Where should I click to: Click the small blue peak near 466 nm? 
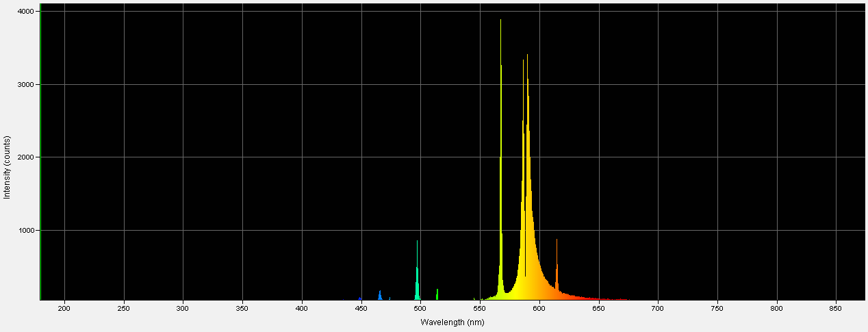point(380,295)
